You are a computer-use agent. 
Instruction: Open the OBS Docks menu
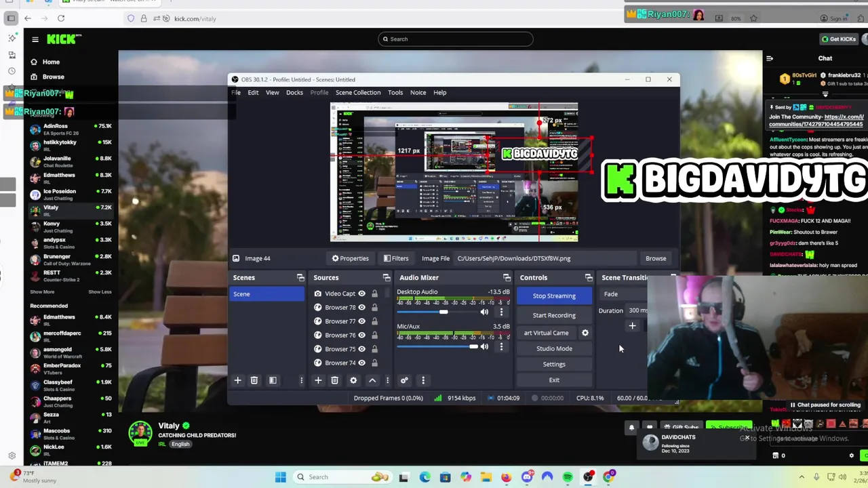click(294, 93)
